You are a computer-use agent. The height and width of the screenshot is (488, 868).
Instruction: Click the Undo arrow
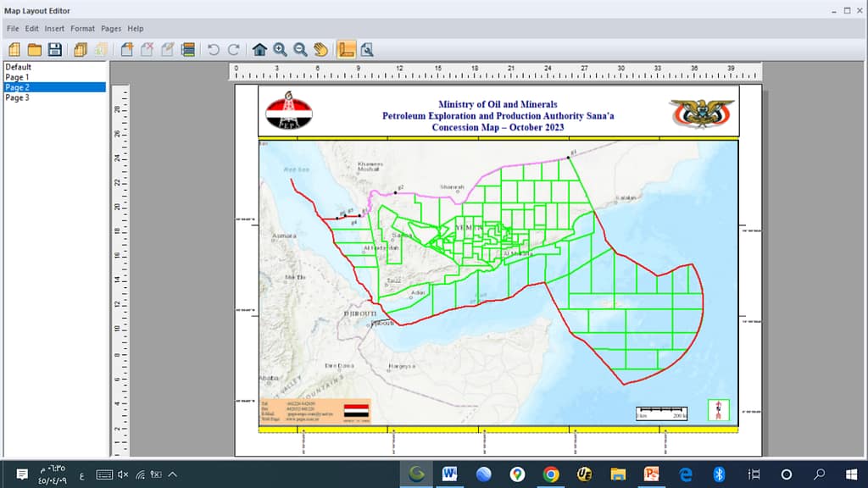(x=214, y=49)
